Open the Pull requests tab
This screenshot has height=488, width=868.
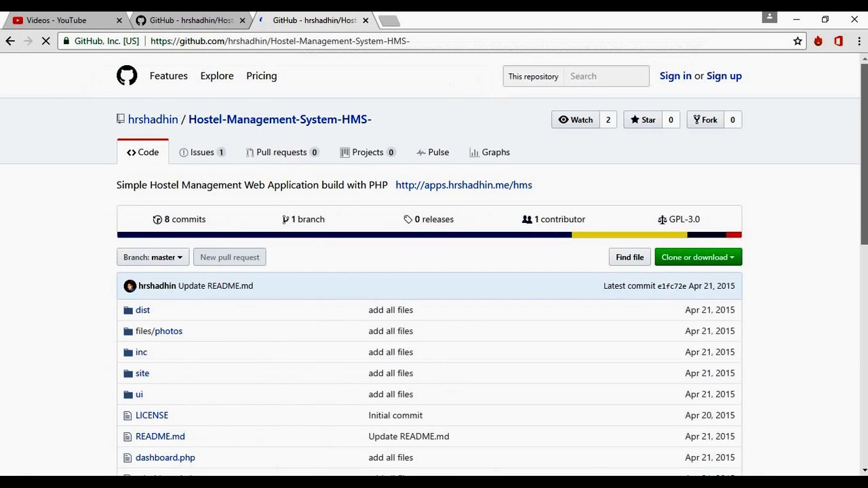click(x=282, y=152)
